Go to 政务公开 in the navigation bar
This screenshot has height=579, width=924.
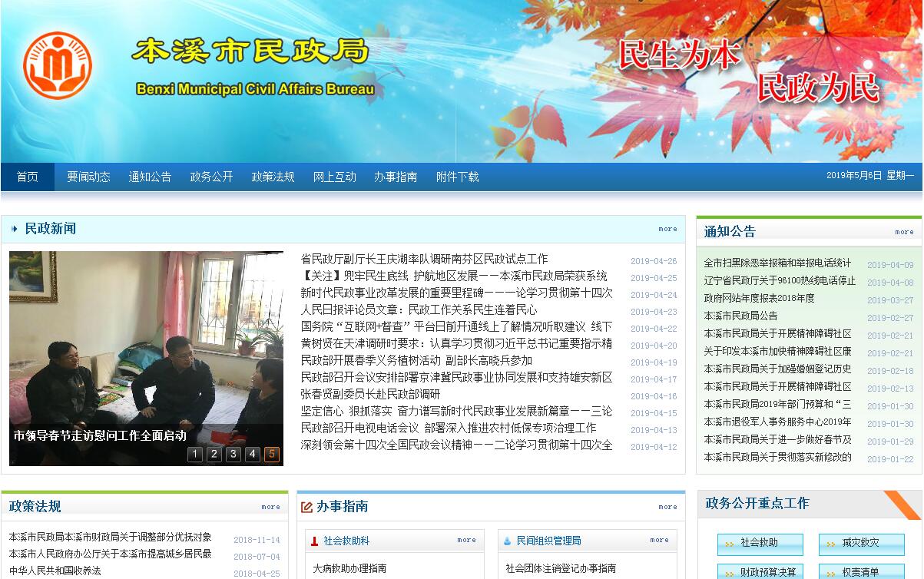(x=211, y=177)
